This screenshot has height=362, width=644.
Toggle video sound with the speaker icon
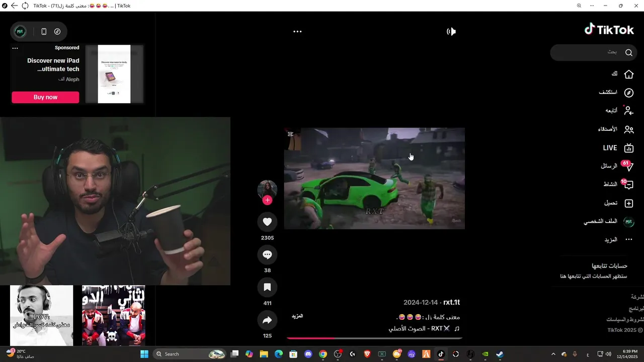(x=451, y=31)
